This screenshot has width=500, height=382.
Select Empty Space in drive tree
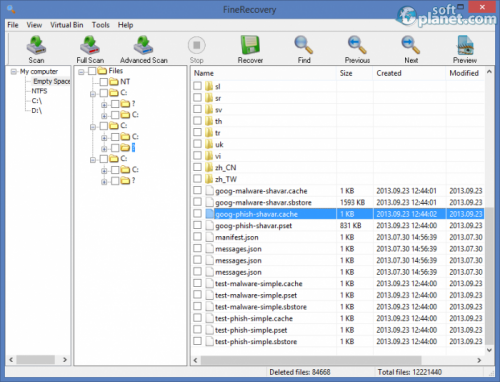[51, 81]
